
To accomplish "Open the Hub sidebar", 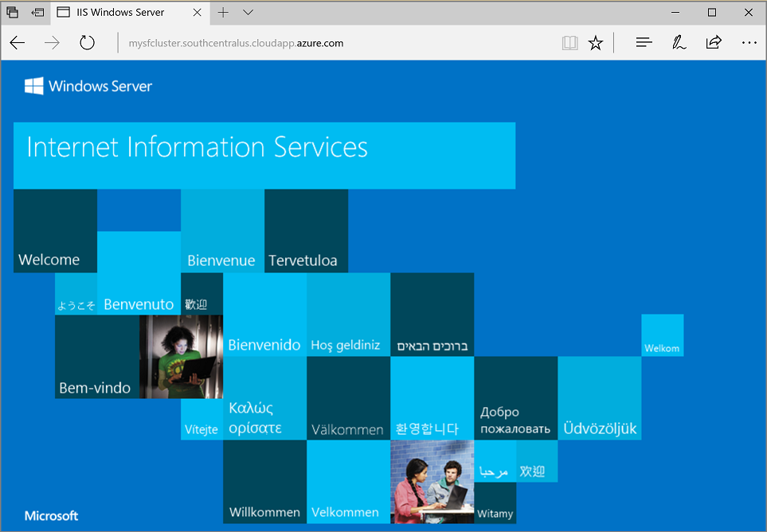I will [x=644, y=42].
